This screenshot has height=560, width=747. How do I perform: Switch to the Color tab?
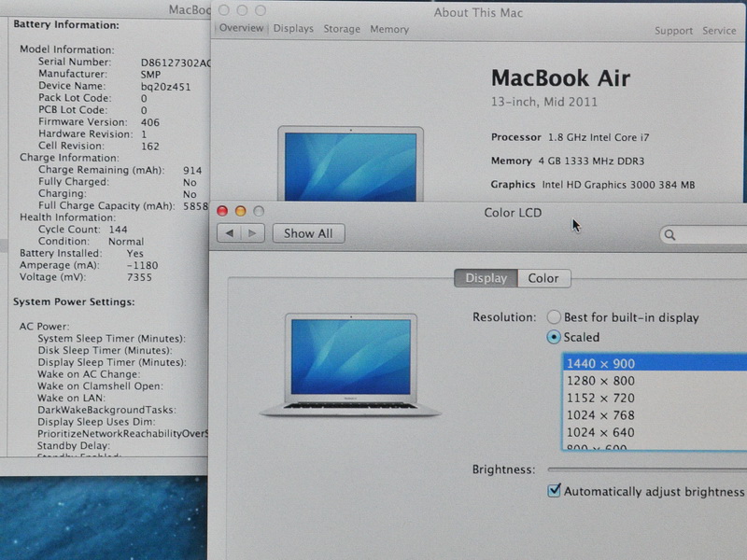543,278
